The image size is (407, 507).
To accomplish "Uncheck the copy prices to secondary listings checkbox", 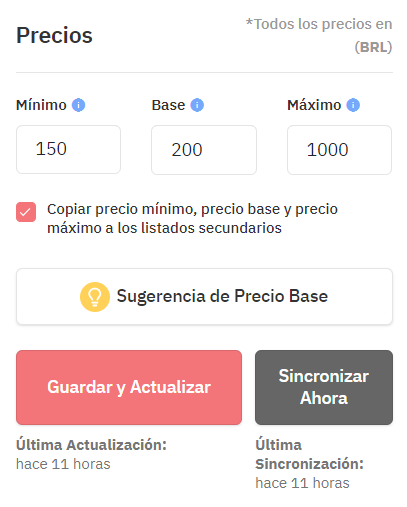I will coord(26,212).
